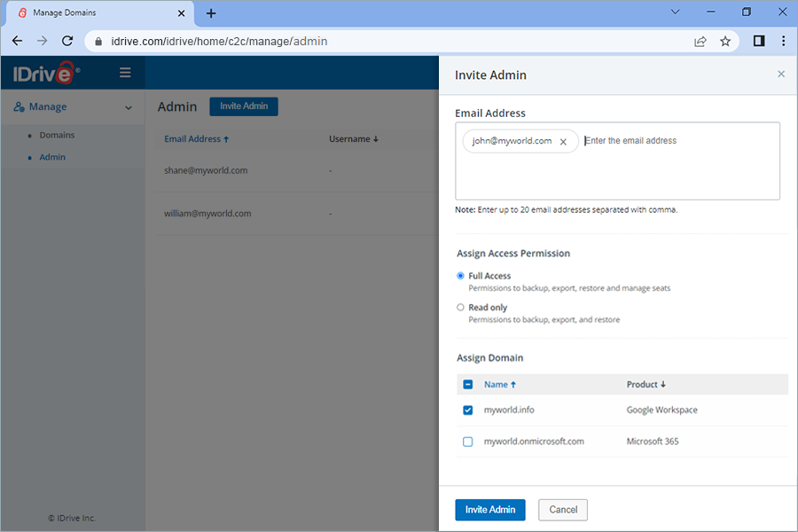Sort domains by the Name column
Screen dimensions: 798x532
click(500, 384)
